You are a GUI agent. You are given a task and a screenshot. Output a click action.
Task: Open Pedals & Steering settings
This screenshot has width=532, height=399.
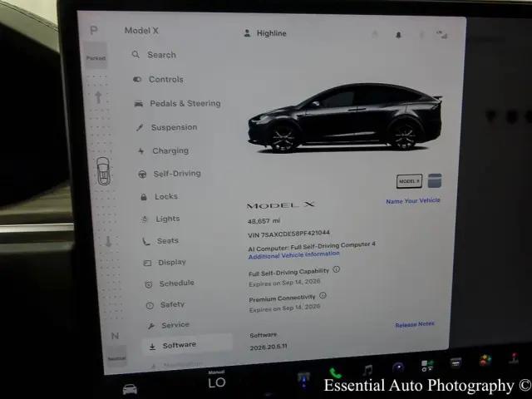pyautogui.click(x=177, y=103)
